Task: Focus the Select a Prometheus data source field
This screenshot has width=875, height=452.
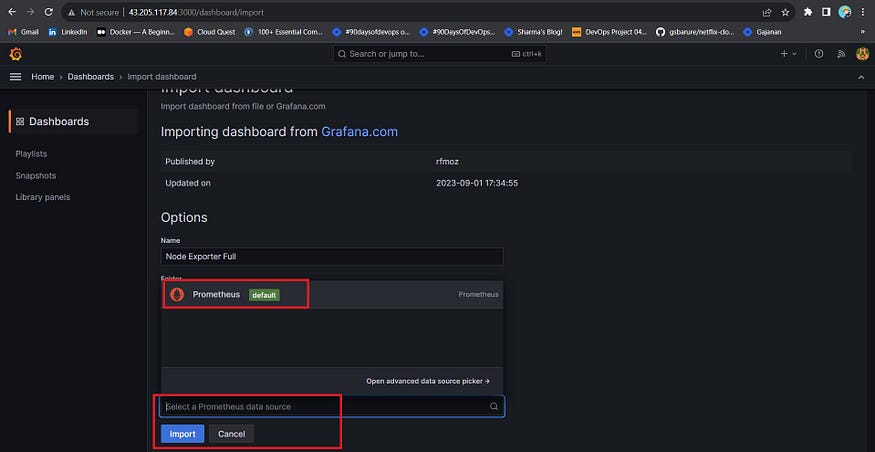Action: (x=332, y=406)
